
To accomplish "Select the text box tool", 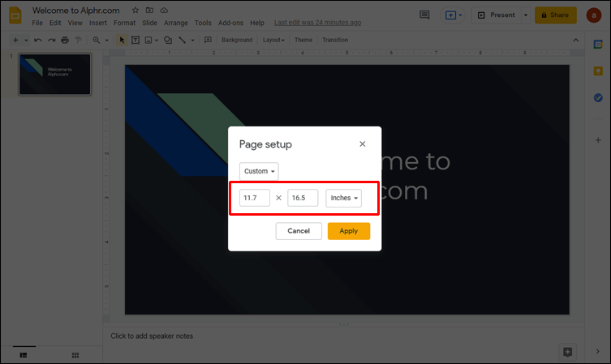I will 136,40.
